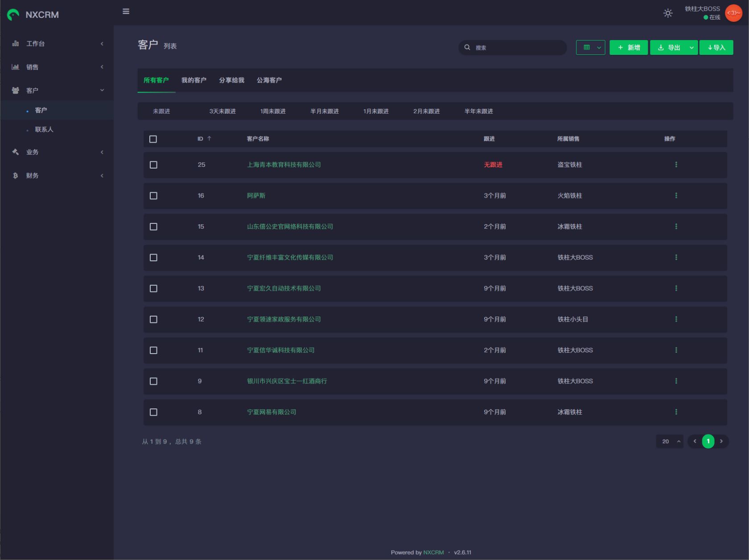Tick the select-all checkbox in table header
Viewport: 749px width, 560px height.
pyautogui.click(x=153, y=139)
